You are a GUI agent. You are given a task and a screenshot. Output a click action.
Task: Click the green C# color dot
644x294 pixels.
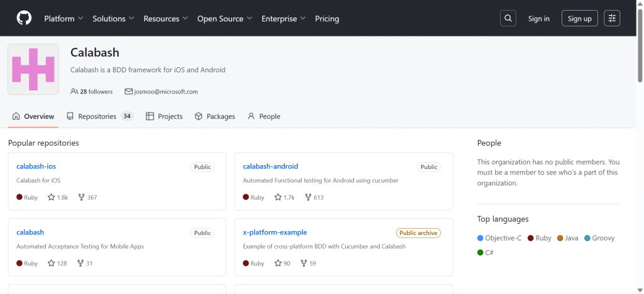pyautogui.click(x=480, y=253)
